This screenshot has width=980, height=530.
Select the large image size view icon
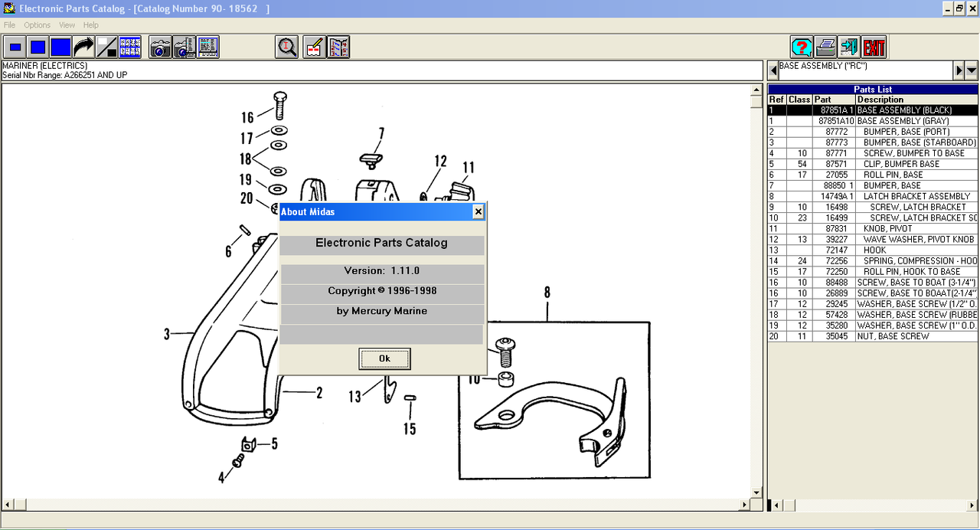[60, 47]
